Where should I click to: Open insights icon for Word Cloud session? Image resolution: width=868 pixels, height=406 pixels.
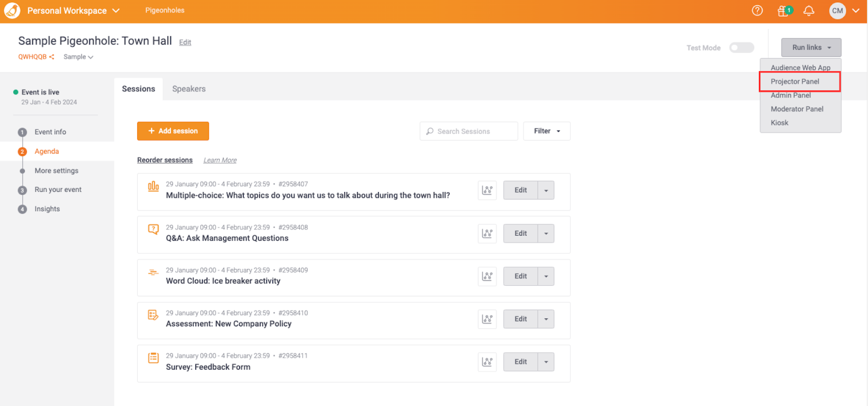pos(487,276)
